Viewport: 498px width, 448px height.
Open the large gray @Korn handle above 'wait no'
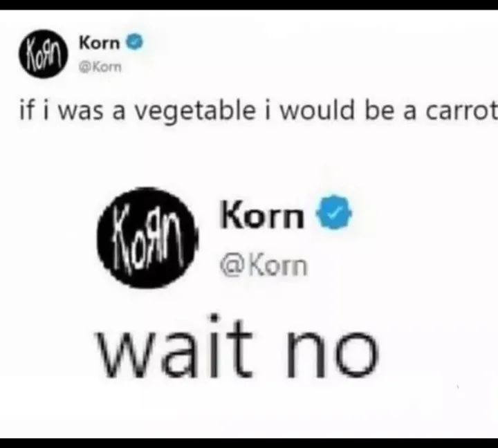coord(264,265)
